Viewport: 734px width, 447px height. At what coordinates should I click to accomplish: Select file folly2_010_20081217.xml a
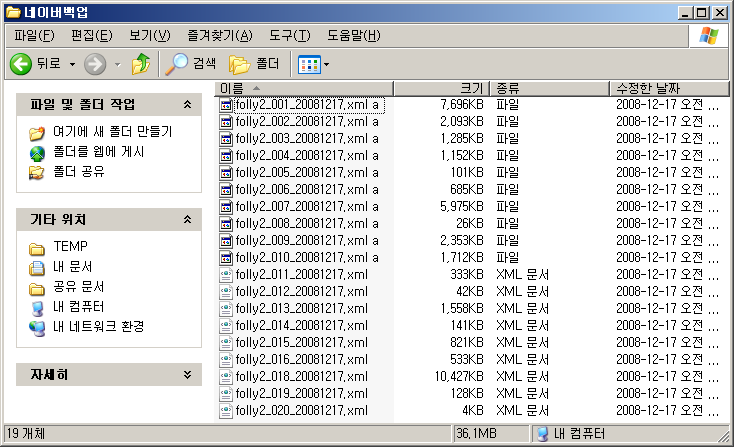[307, 258]
